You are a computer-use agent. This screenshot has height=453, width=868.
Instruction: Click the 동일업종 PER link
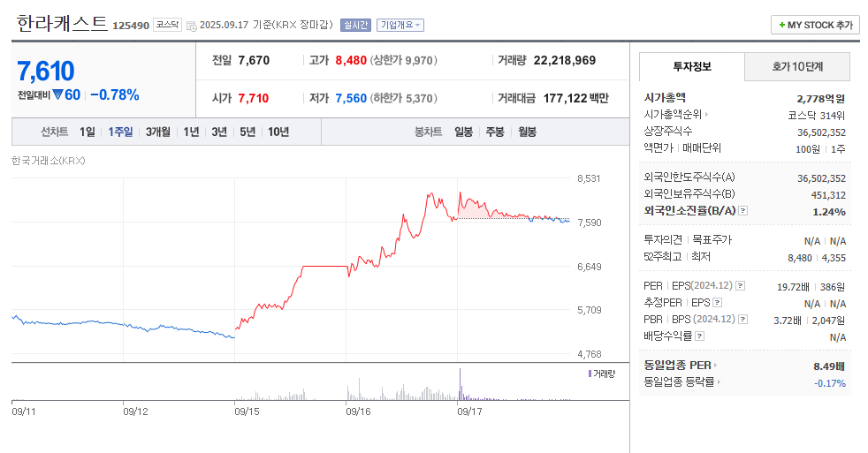[678, 366]
